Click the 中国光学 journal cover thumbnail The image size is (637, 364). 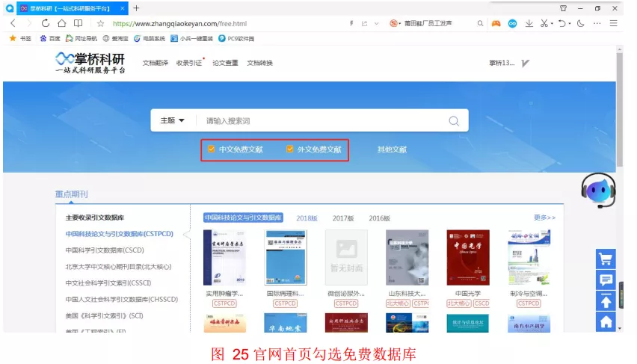[467, 258]
